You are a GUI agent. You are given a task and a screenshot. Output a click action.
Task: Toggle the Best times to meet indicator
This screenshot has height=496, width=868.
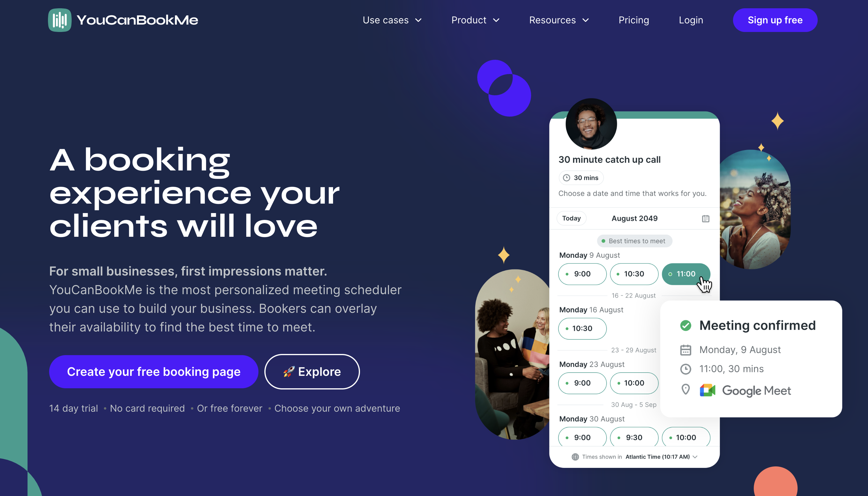point(634,241)
